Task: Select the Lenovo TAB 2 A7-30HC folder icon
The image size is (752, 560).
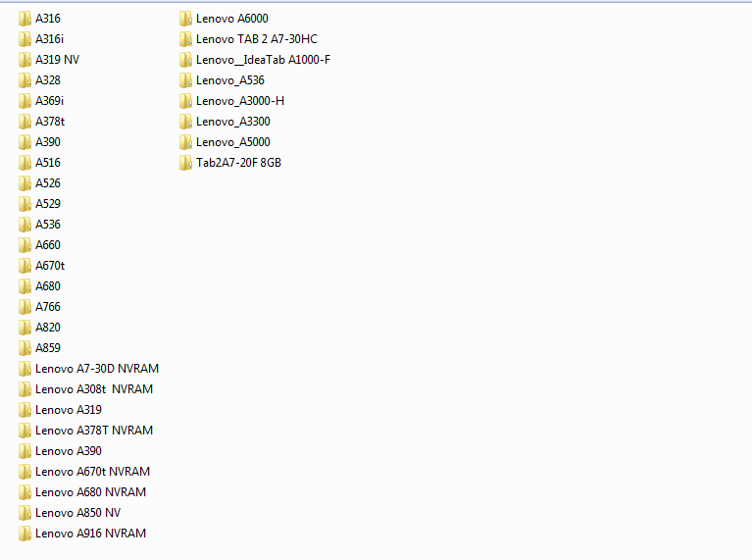Action: click(185, 39)
